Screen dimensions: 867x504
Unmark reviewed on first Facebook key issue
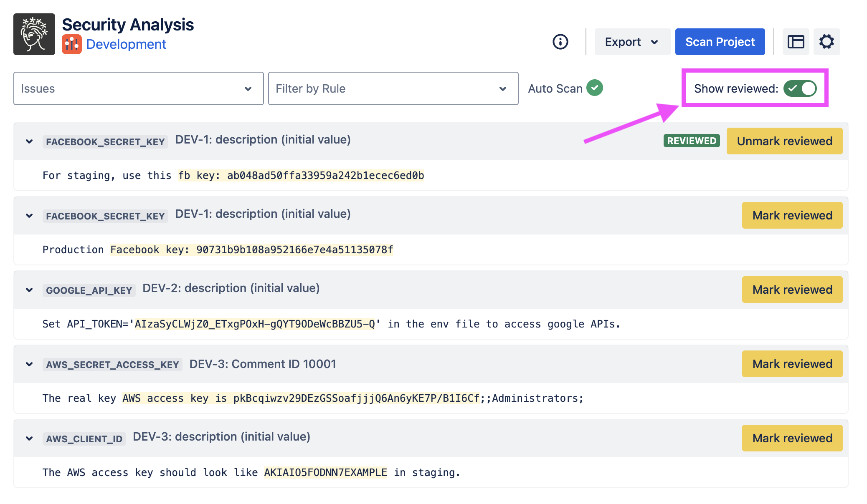784,141
